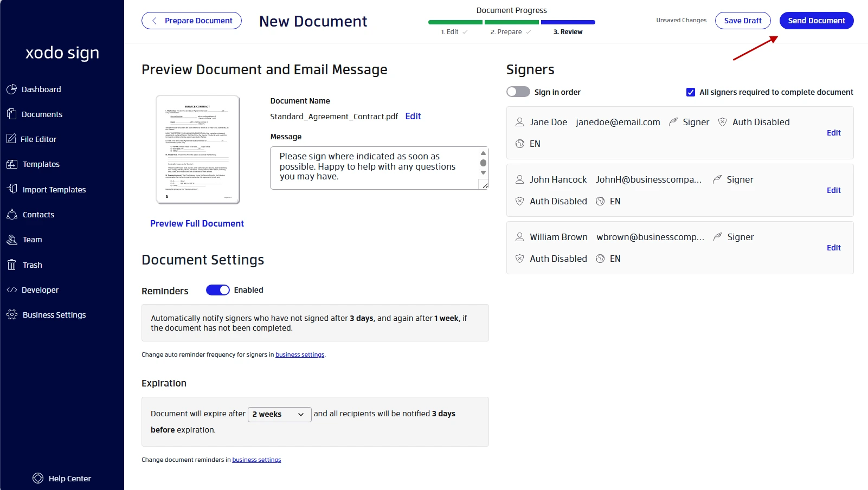Image resolution: width=868 pixels, height=490 pixels.
Task: Click the Business Settings gear icon
Action: tap(12, 314)
